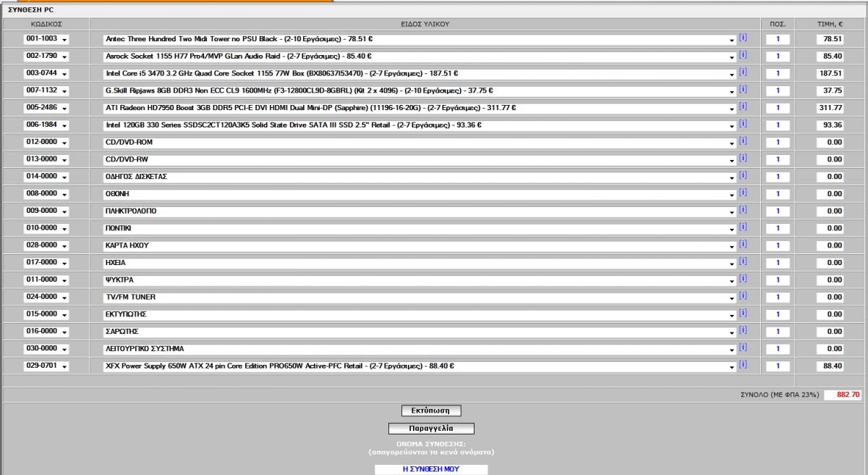Click info icon for Intel 120GB SSD row

[743, 125]
